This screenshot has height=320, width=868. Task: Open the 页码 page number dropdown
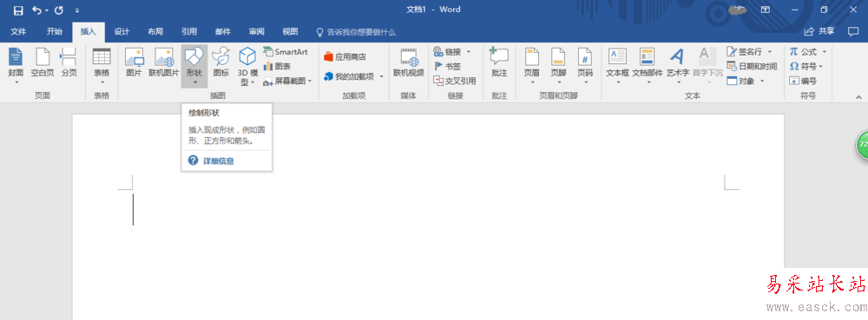pyautogui.click(x=584, y=66)
